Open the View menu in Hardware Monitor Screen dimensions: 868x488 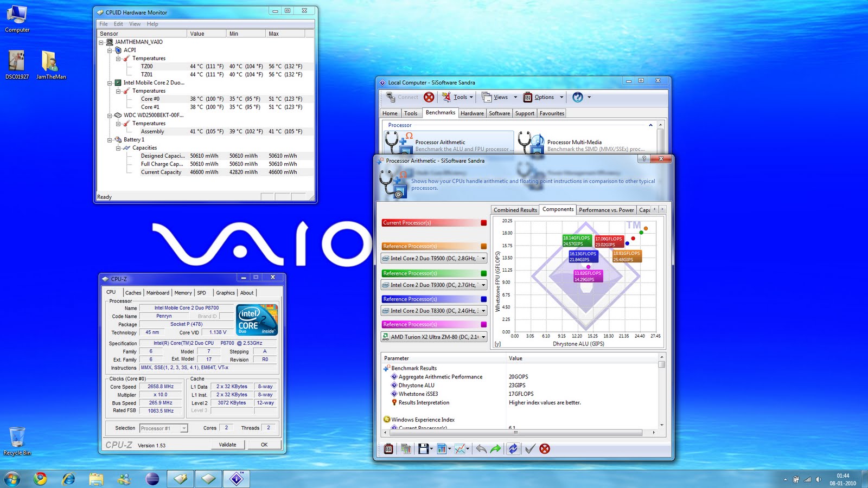135,24
